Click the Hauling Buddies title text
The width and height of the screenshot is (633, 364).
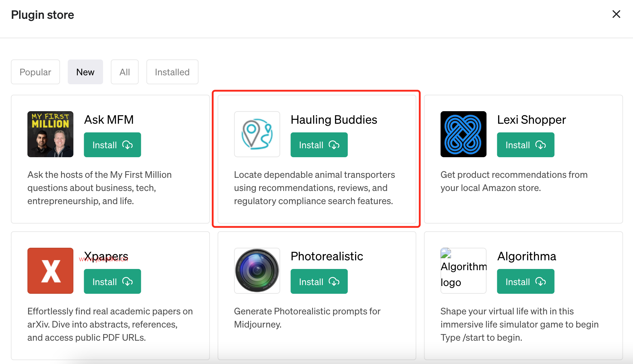tap(334, 120)
